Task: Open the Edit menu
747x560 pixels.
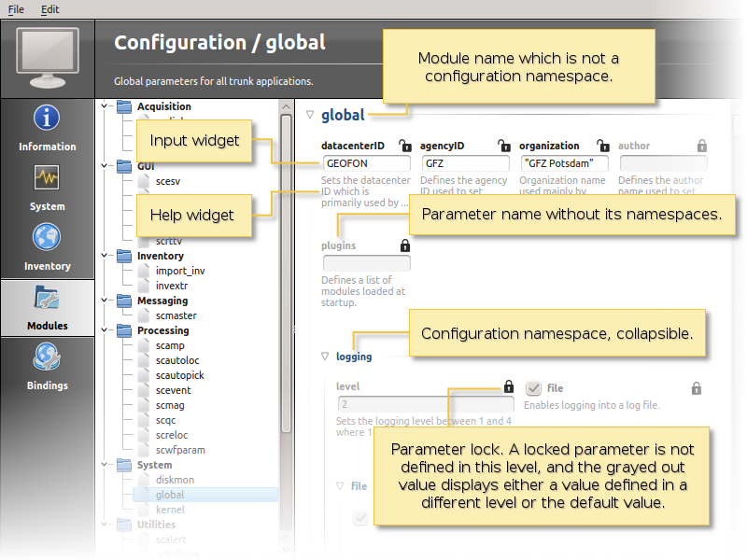Action: (50, 10)
